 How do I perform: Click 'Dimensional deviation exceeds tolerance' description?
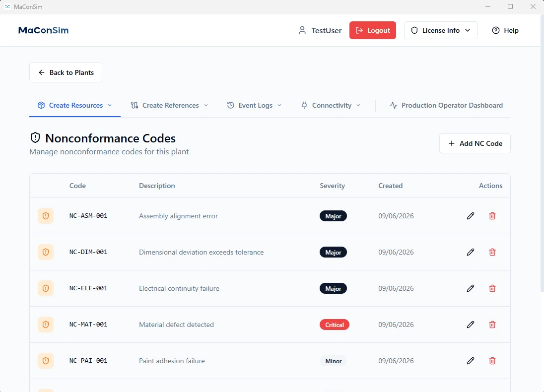201,252
